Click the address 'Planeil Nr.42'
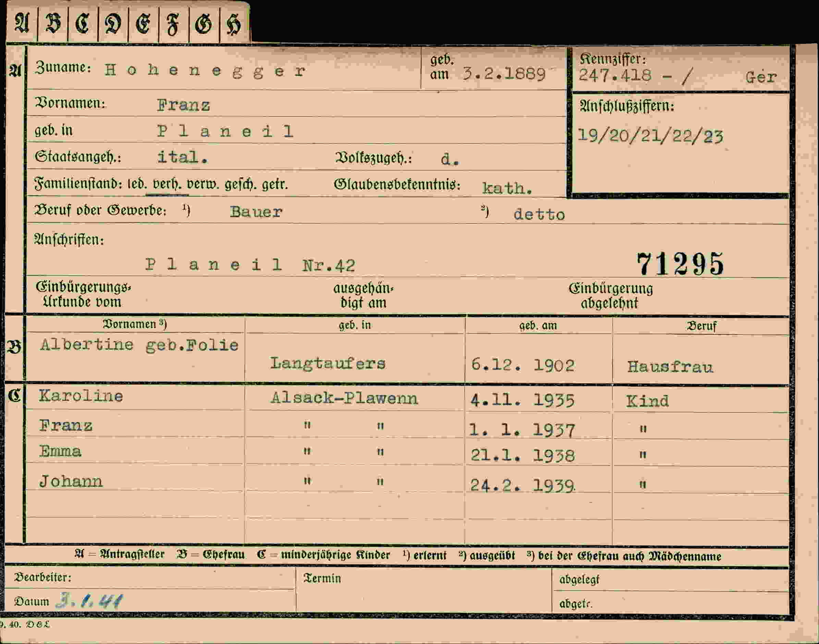819x644 pixels. [250, 265]
